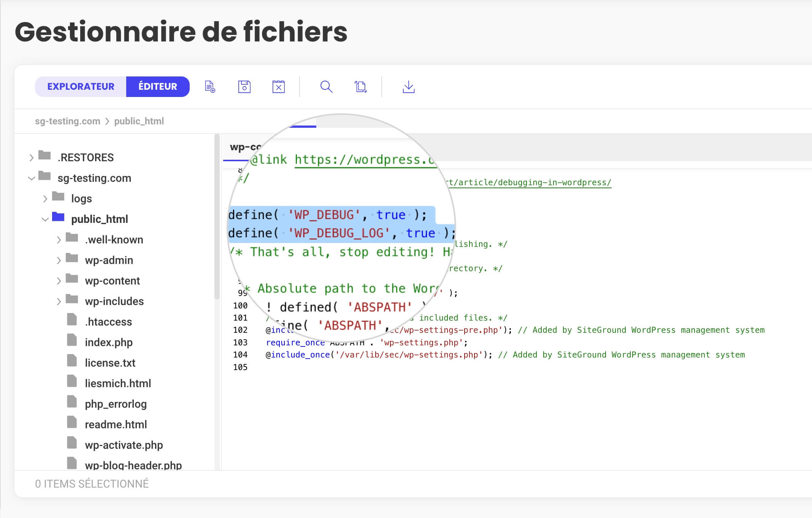This screenshot has width=812, height=518.
Task: Select logs folder name
Action: tap(81, 199)
